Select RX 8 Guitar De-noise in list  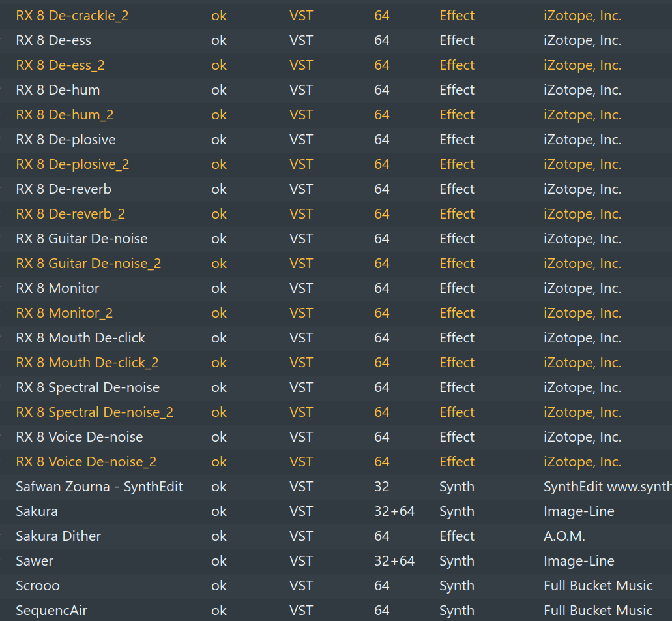(x=81, y=239)
